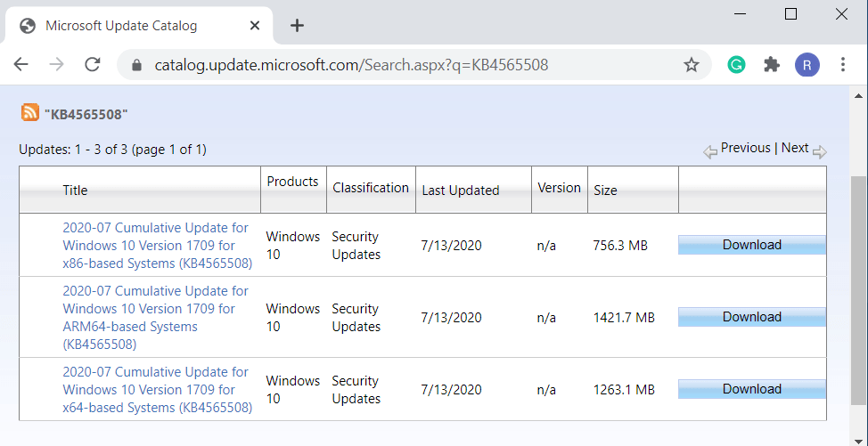Click the "1263.1 MB" size cell
Screen dimensions: 868x446
click(624, 390)
